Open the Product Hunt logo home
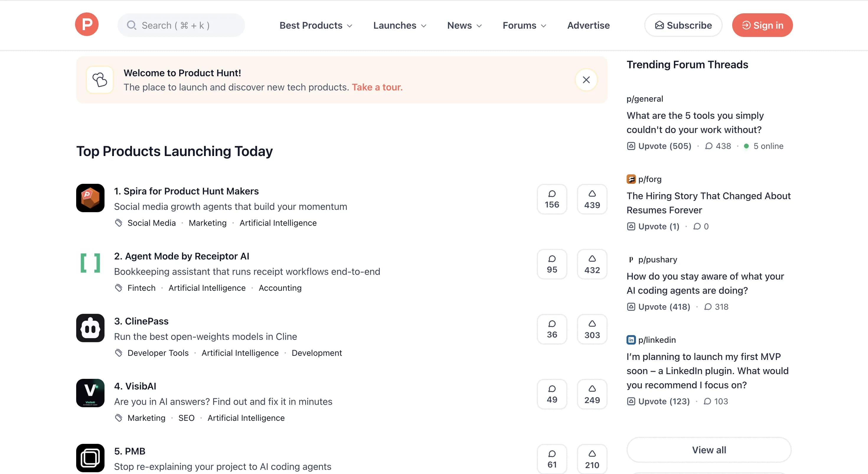Screen dimensions: 868x474 [x=87, y=25]
